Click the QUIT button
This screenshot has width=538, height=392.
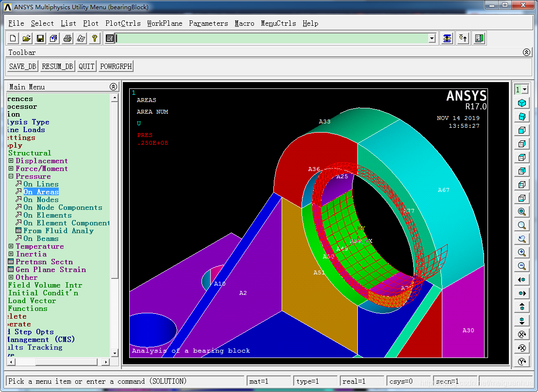point(86,66)
